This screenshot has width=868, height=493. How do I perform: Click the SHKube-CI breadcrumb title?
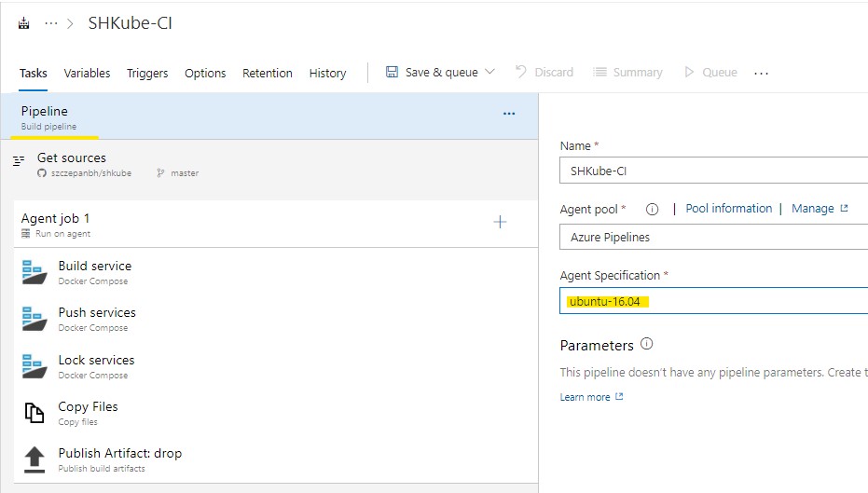[131, 23]
